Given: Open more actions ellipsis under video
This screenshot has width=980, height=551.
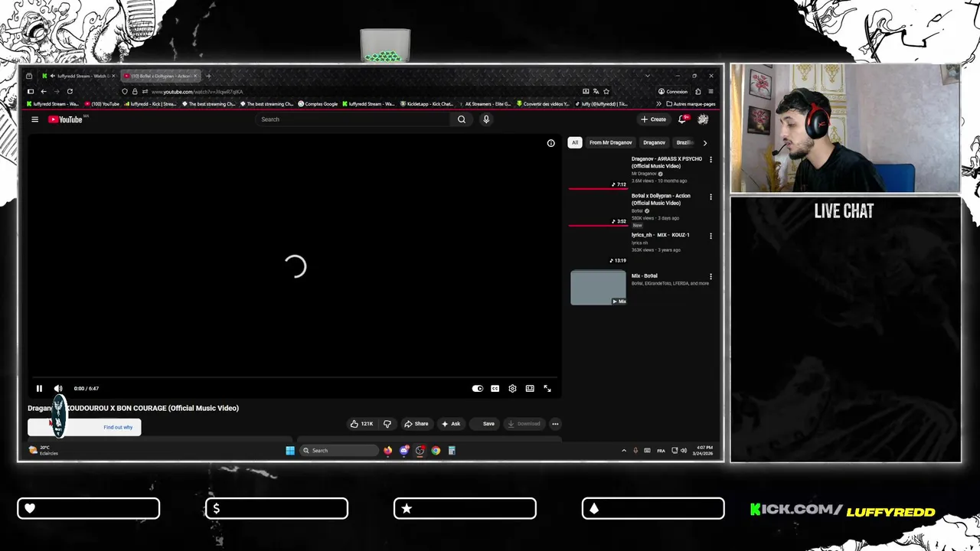Looking at the screenshot, I should 555,424.
